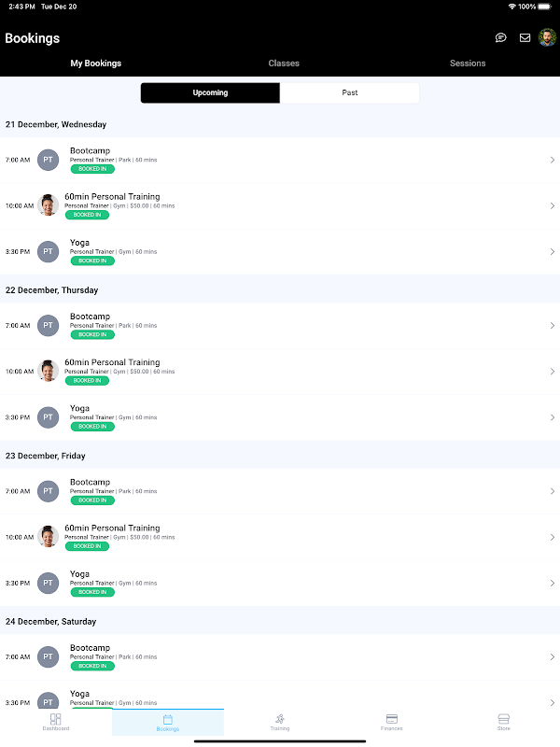The height and width of the screenshot is (747, 560).
Task: Switch to the Classes tab
Action: pyautogui.click(x=284, y=63)
